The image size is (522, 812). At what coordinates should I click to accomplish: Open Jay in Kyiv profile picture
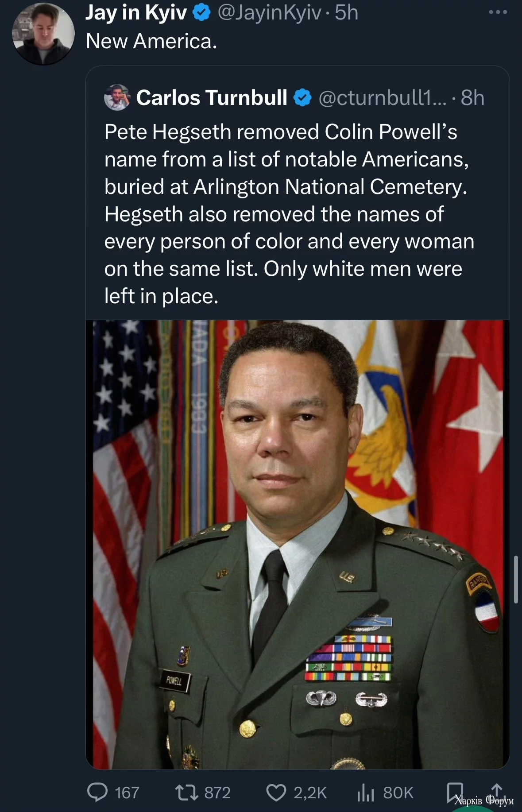43,34
